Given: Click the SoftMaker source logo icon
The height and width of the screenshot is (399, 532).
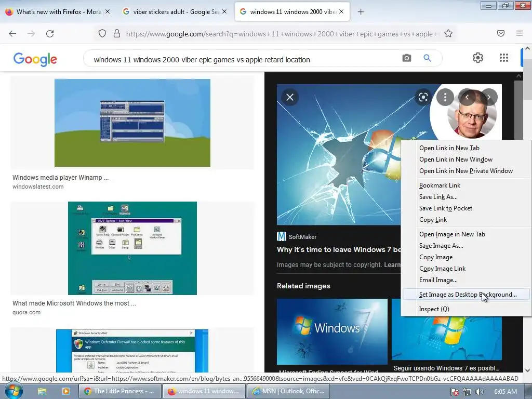Looking at the screenshot, I should [x=281, y=236].
